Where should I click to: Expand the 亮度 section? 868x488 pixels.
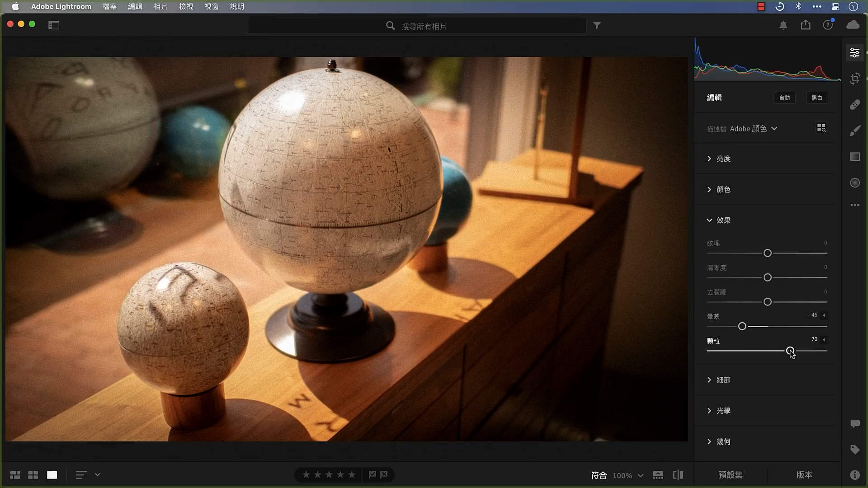722,159
